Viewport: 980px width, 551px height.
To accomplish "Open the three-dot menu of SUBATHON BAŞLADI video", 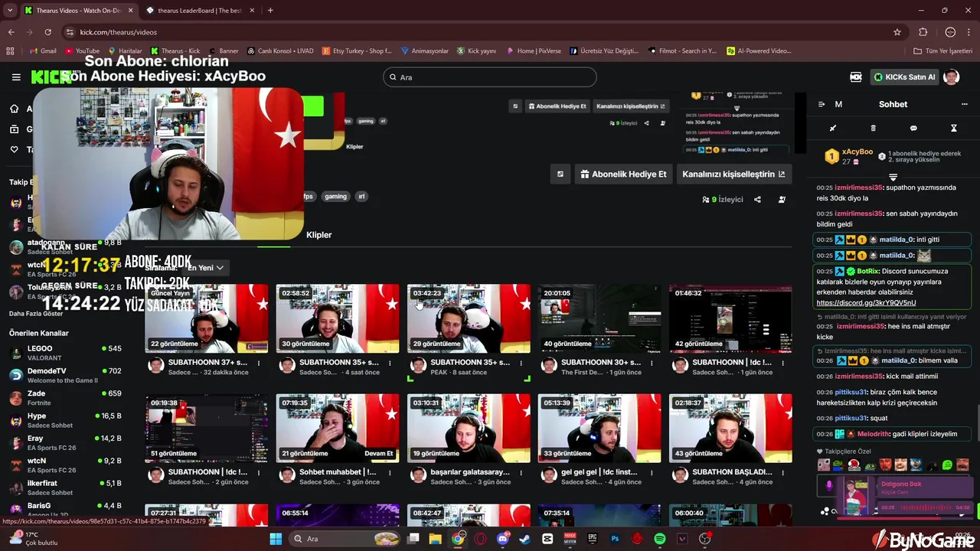I will click(784, 473).
